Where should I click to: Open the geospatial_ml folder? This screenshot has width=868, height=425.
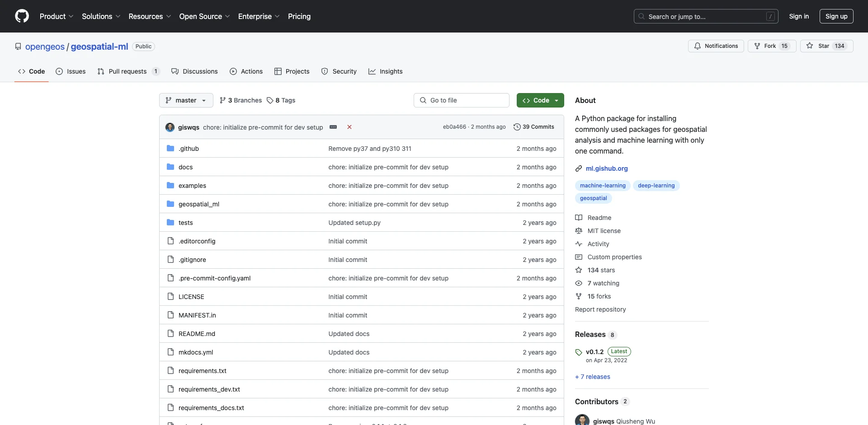tap(199, 204)
